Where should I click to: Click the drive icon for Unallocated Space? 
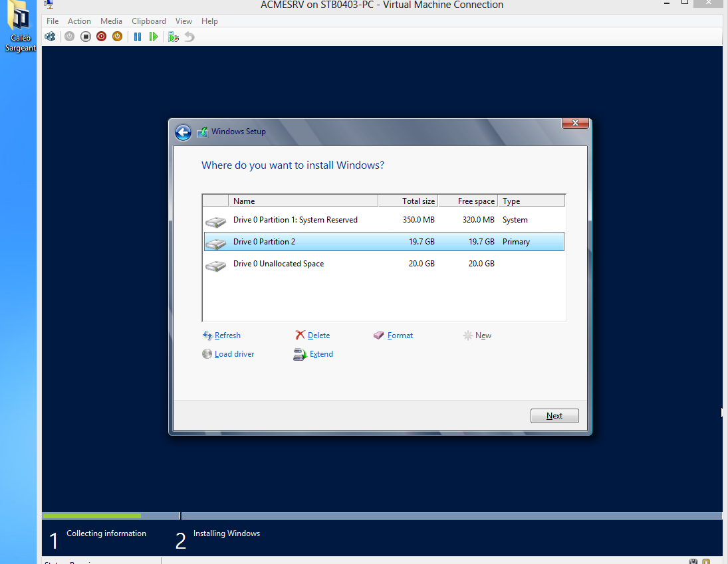tap(216, 266)
